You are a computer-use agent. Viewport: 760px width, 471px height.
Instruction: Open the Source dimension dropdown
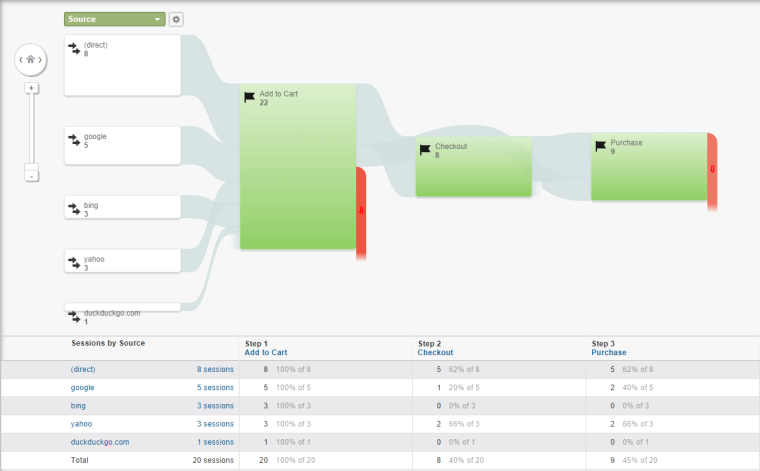coord(114,19)
